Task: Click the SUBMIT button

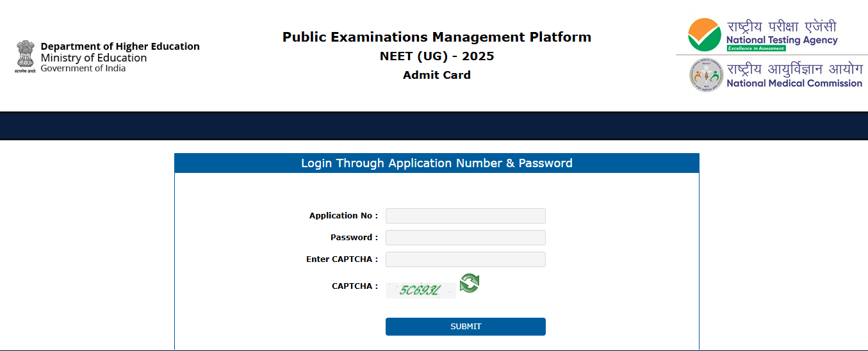Action: tap(466, 327)
